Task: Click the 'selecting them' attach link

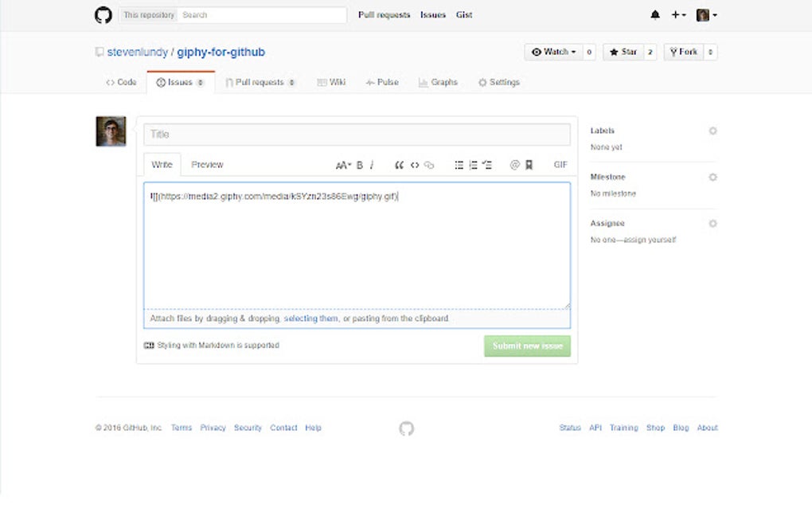Action: click(x=310, y=318)
